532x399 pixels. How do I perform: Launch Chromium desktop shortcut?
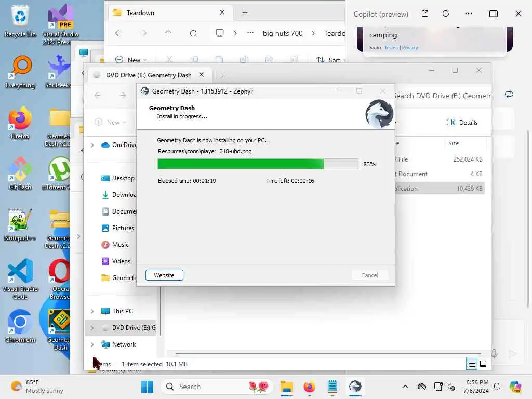coord(20,326)
